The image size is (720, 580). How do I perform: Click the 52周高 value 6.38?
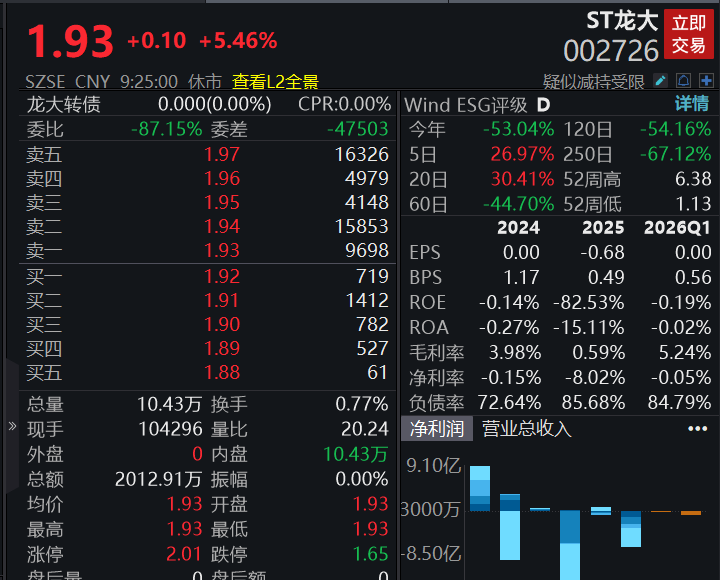693,179
